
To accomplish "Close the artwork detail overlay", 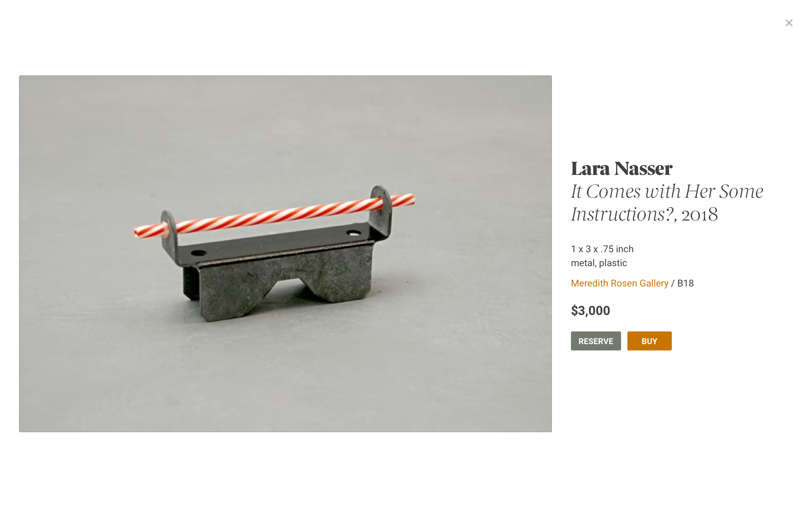I will [789, 23].
